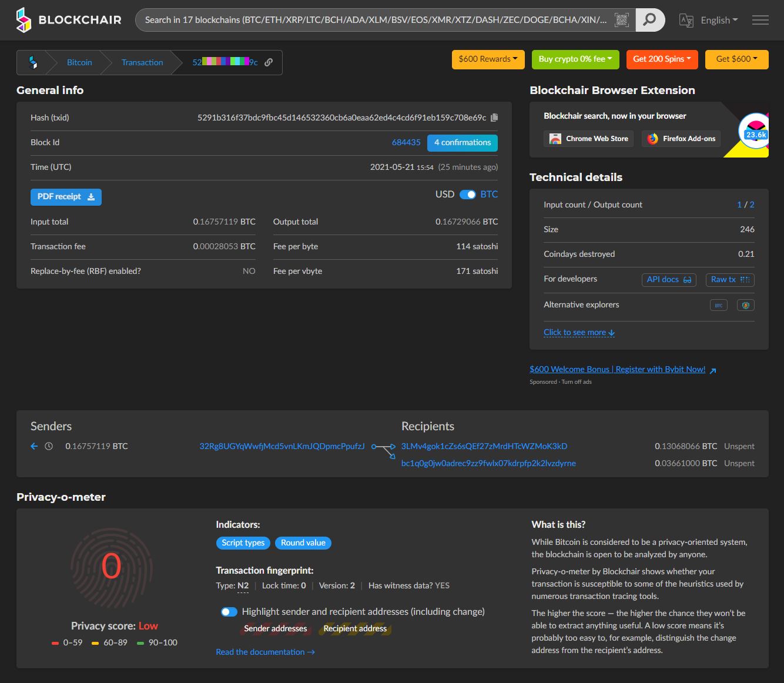This screenshot has height=683, width=784.
Task: Copy the transaction hash with clipboard icon
Action: (494, 118)
